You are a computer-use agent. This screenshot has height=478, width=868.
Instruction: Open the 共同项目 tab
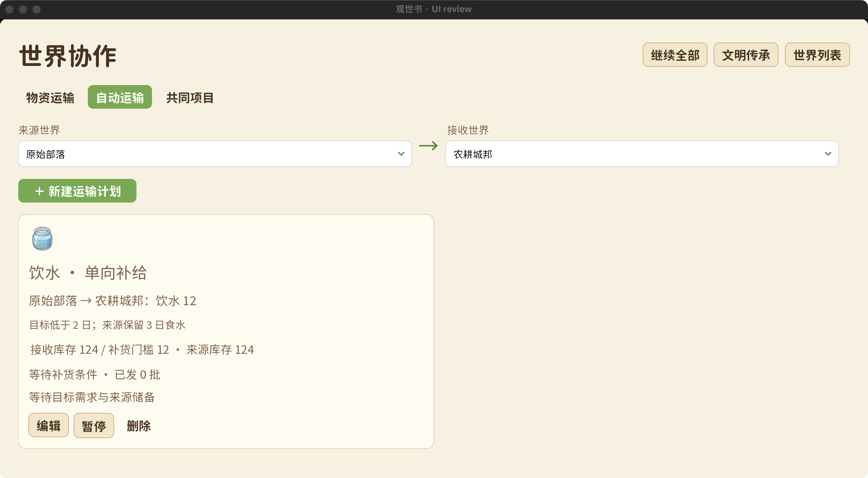tap(190, 98)
